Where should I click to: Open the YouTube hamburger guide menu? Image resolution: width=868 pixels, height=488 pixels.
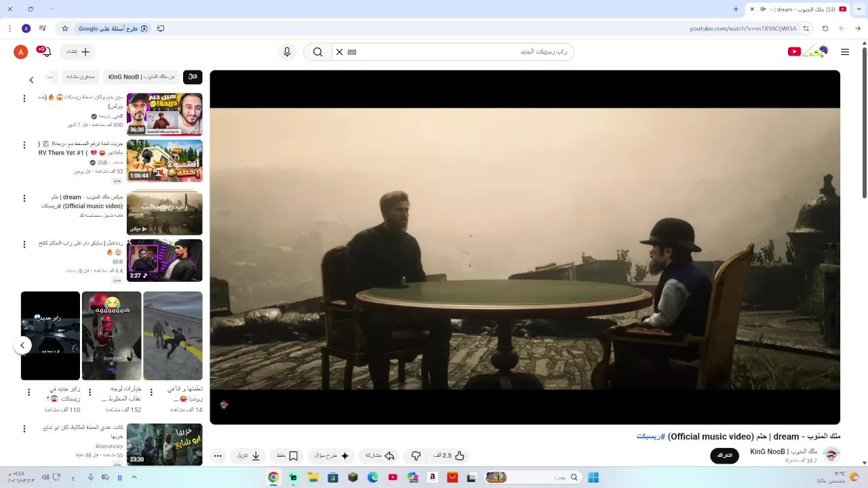(x=844, y=52)
